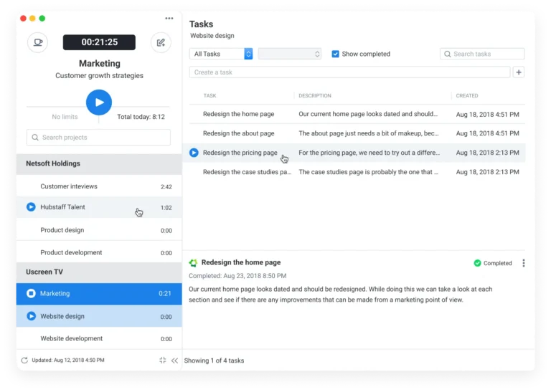
Task: Click Aug 18, 2018 2:13 PM pricing date
Action: (x=487, y=153)
